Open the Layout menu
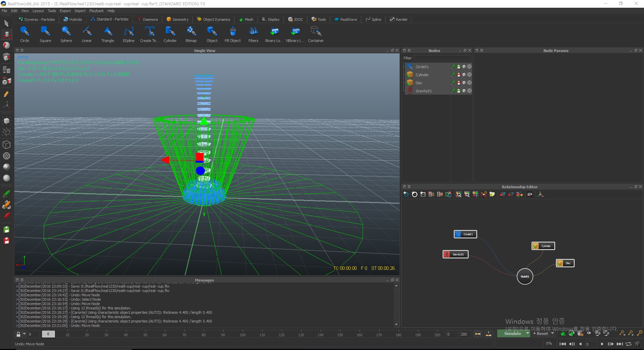The width and height of the screenshot is (644, 350). pos(38,11)
